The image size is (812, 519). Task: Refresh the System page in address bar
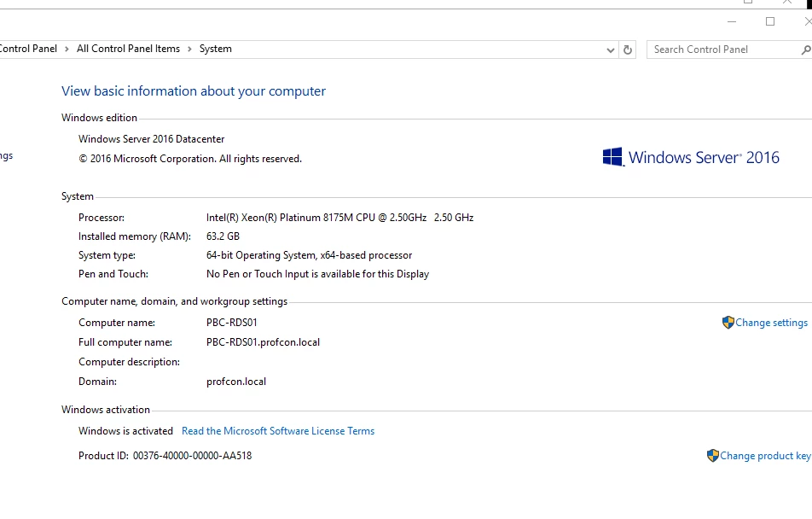pyautogui.click(x=628, y=50)
